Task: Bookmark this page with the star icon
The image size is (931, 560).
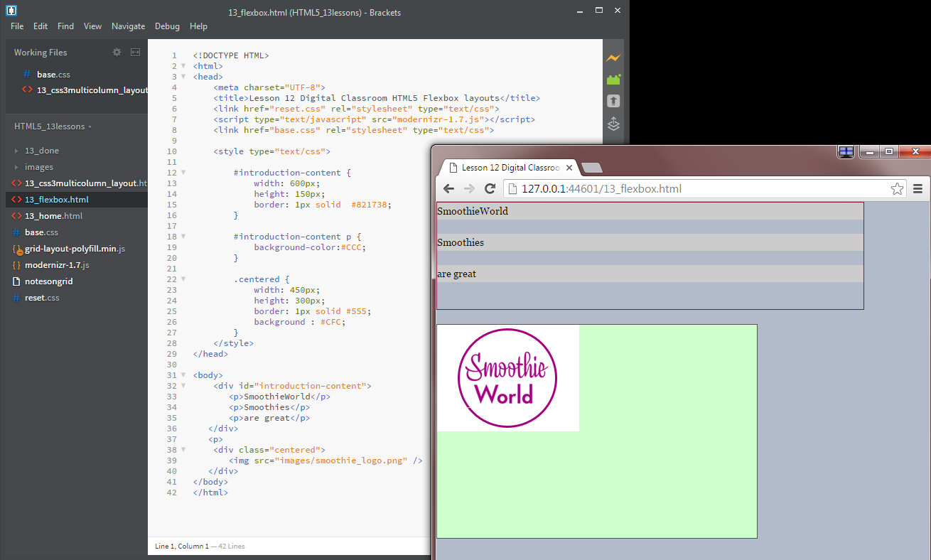Action: click(897, 188)
